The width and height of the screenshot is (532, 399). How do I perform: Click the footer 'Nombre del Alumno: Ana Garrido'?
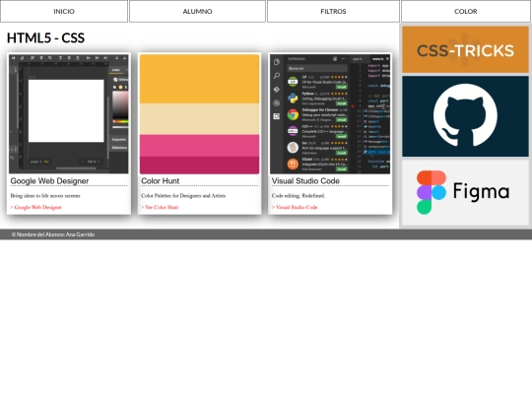[53, 234]
